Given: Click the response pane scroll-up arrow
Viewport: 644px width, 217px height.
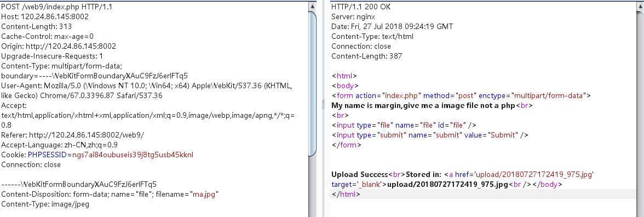Looking at the screenshot, I should (x=640, y=6).
